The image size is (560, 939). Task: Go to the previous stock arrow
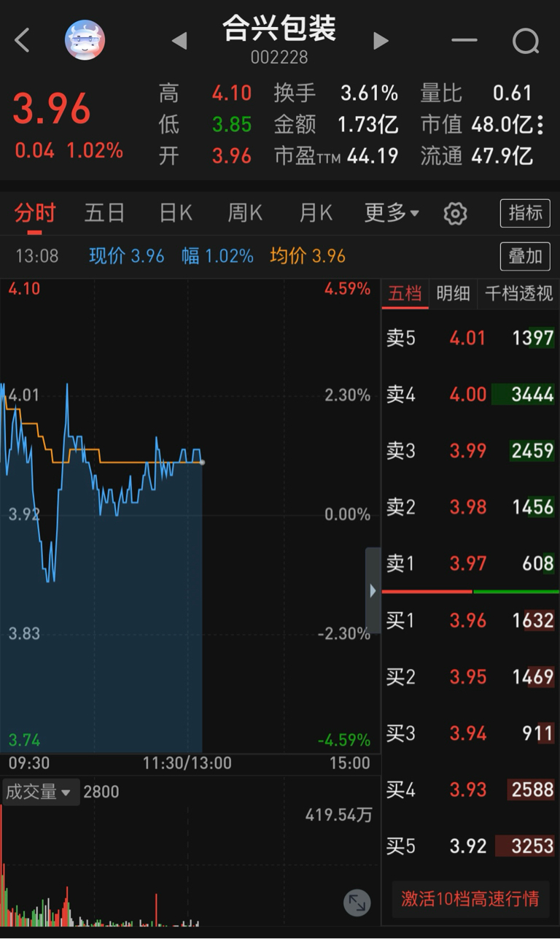[179, 41]
